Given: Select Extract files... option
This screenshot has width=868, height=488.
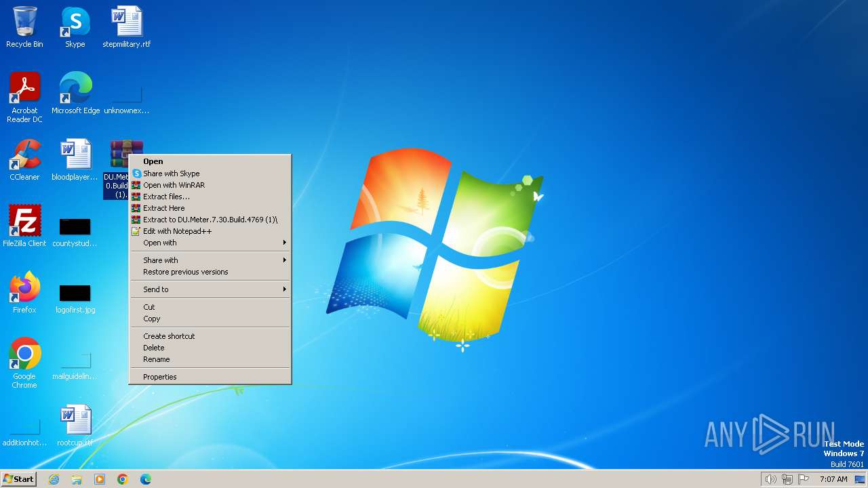Looking at the screenshot, I should (210, 197).
